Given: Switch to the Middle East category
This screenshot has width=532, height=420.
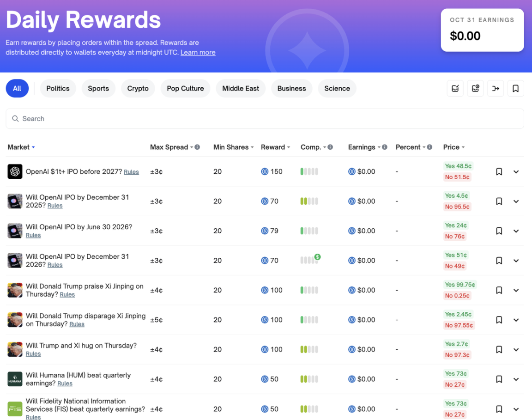Looking at the screenshot, I should click(x=241, y=88).
